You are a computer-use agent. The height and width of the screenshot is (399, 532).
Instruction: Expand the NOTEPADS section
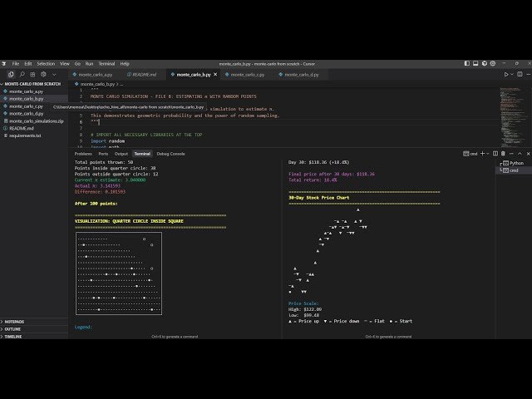pos(14,322)
